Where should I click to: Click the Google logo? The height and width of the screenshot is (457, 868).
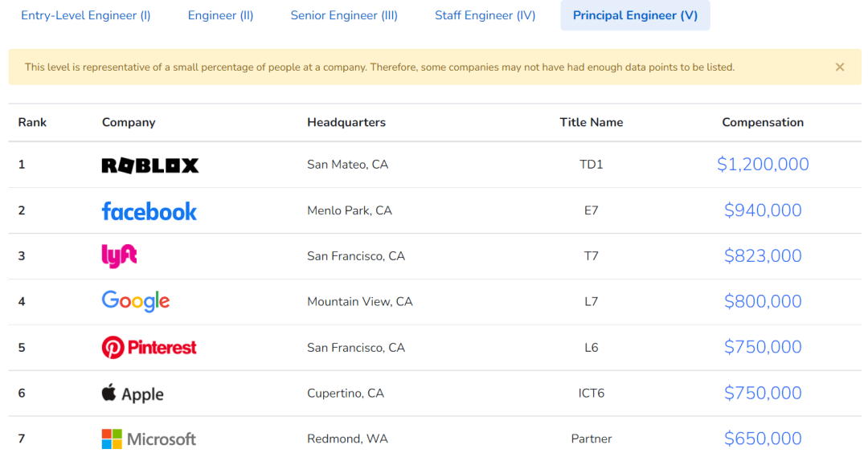136,301
